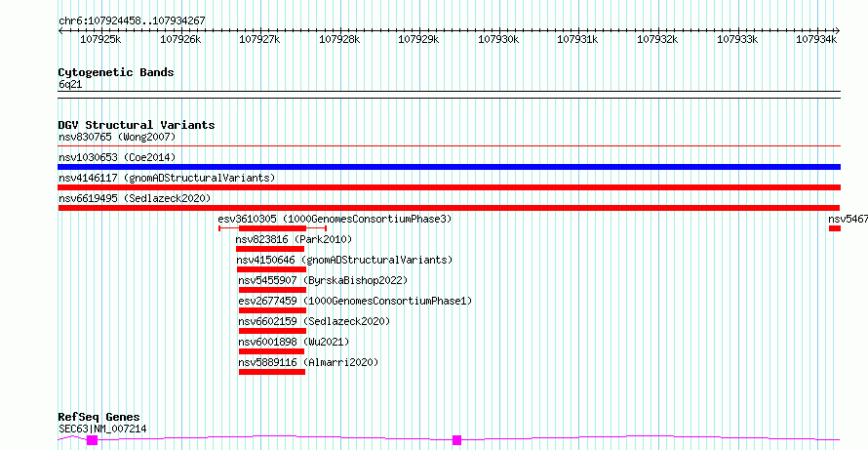
Task: Open nsv6602159 (Sedlazeck2020) label
Action: coord(314,321)
